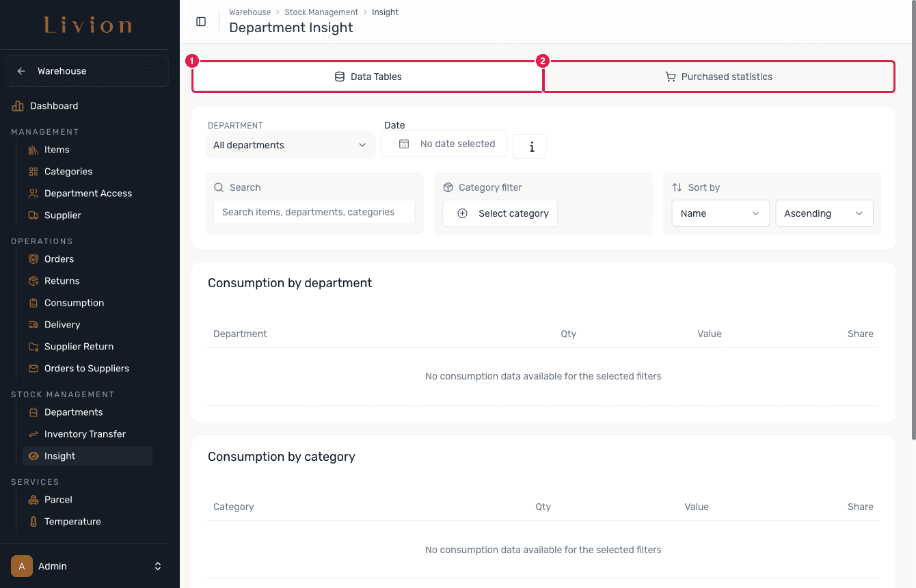Screen dimensions: 916x588
Task: Click the cart icon on Purchased statistics
Action: pyautogui.click(x=671, y=77)
